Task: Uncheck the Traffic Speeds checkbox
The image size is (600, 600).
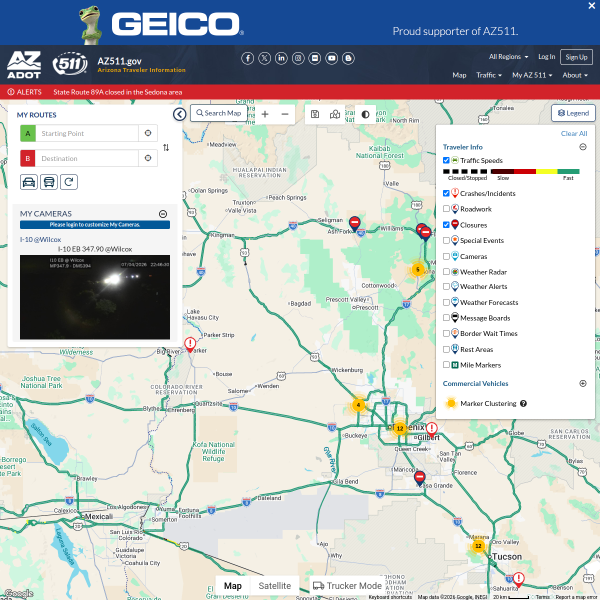Action: tap(446, 160)
